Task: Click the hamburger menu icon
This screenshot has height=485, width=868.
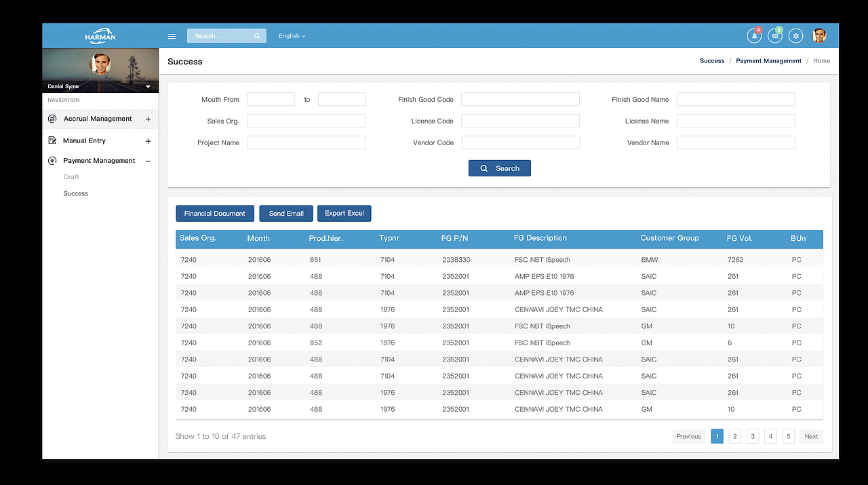Action: coord(172,37)
